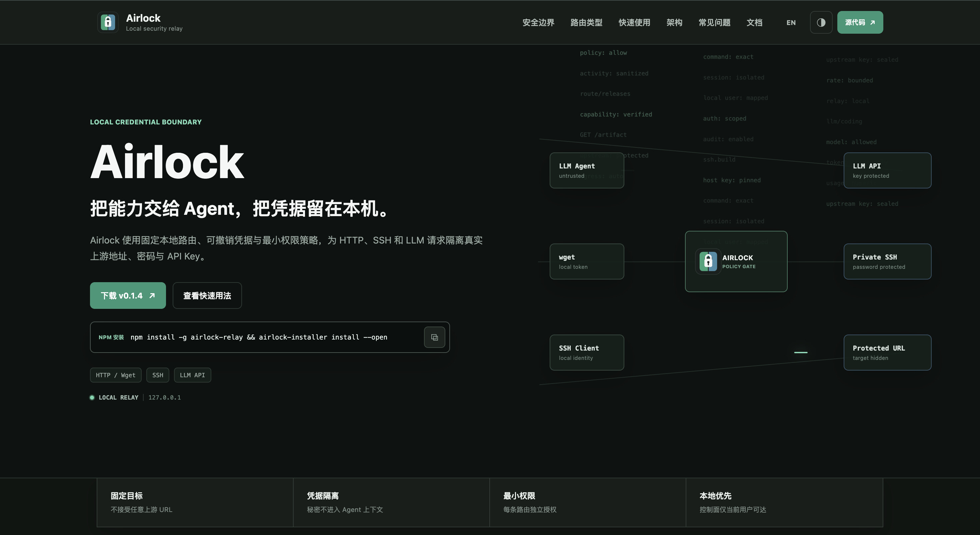The height and width of the screenshot is (535, 980).
Task: Click the "auth: scoped" log line
Action: pyautogui.click(x=725, y=118)
